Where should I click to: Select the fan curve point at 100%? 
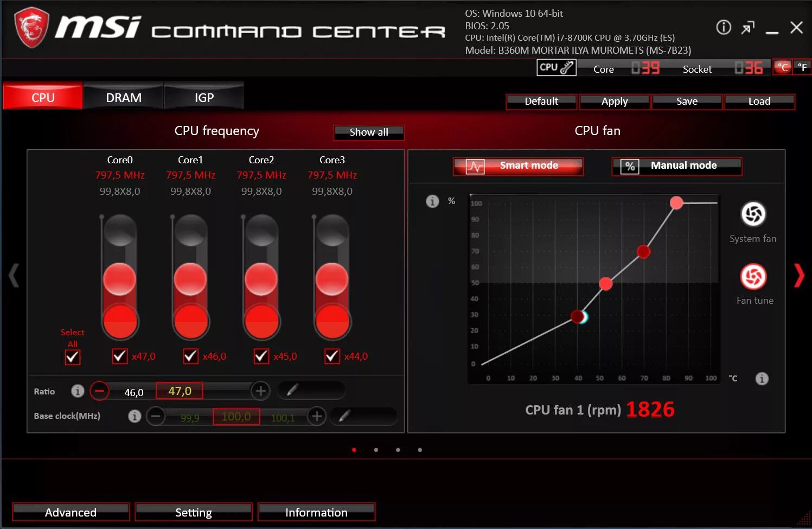[x=676, y=203]
